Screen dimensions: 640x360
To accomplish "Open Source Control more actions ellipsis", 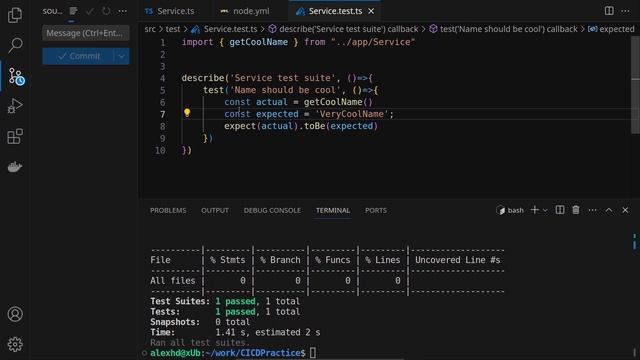I will (122, 11).
